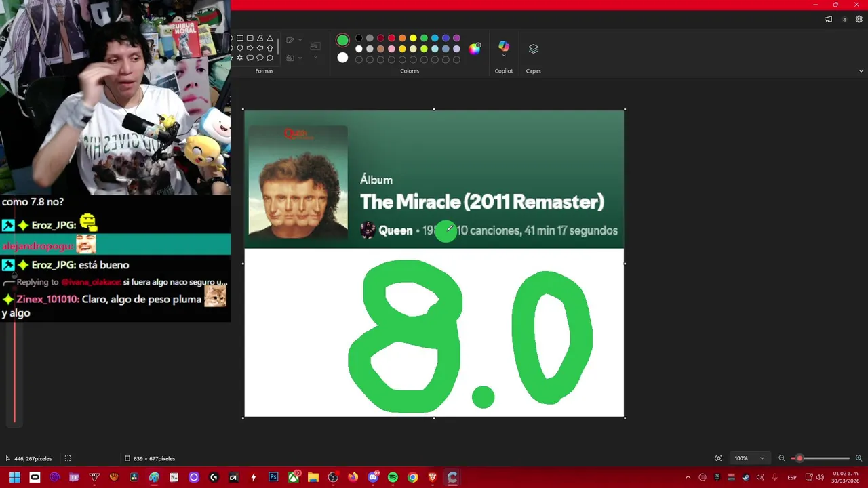
Task: Pick pink from the second palette row
Action: pos(391,49)
